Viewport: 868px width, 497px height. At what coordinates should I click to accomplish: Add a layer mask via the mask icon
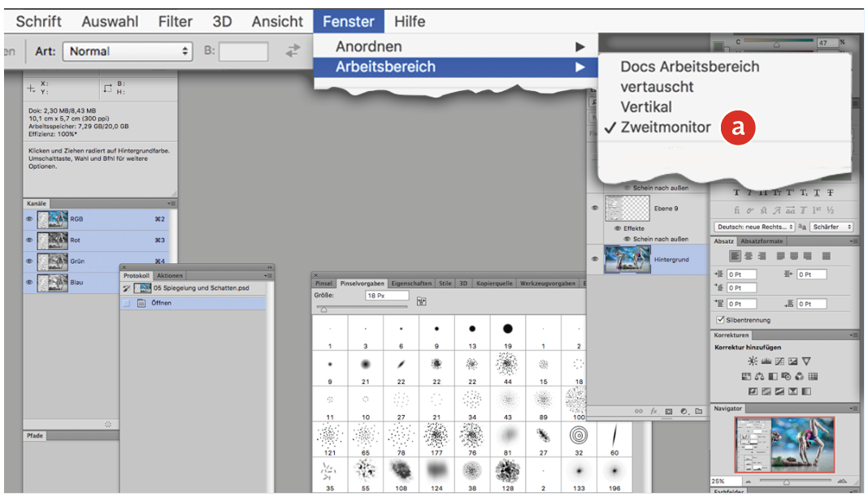click(x=669, y=411)
